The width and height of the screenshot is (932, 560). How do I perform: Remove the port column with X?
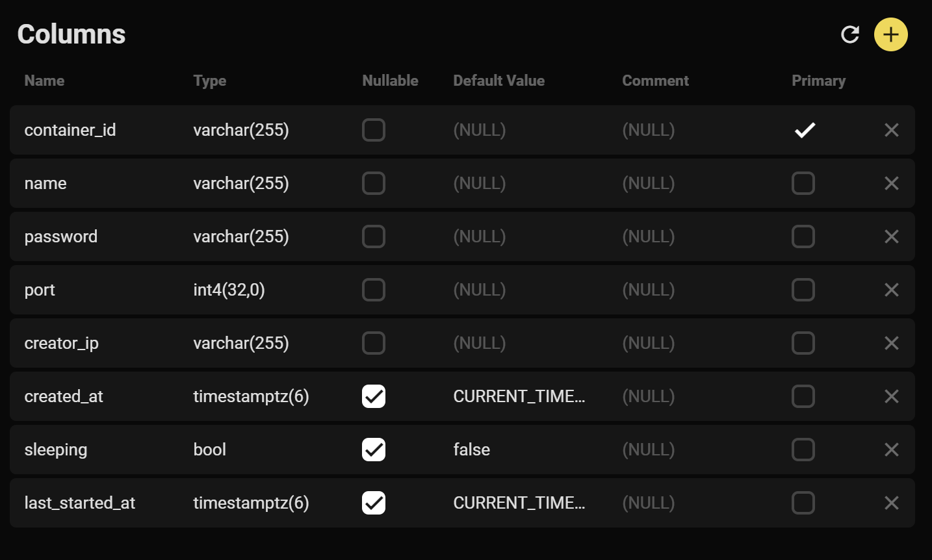(891, 290)
